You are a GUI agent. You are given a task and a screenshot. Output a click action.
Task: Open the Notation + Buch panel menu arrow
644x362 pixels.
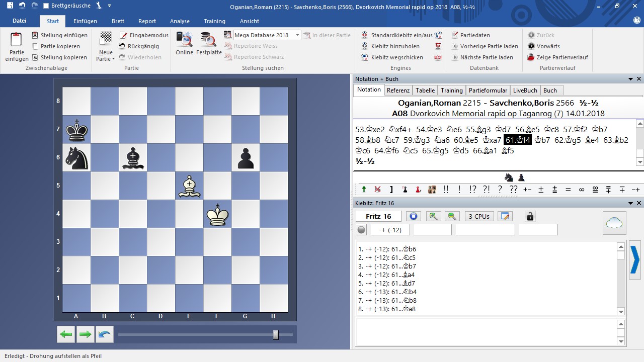click(630, 79)
